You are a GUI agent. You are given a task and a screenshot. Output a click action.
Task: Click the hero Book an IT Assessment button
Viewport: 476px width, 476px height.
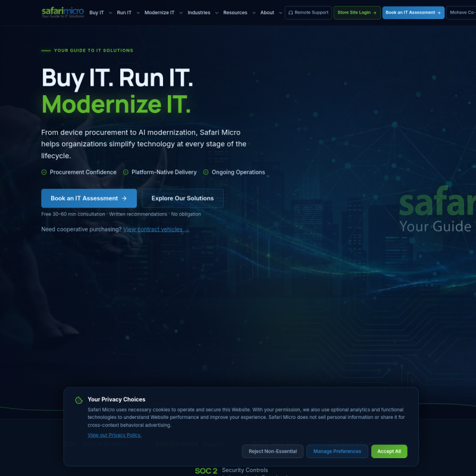[89, 198]
